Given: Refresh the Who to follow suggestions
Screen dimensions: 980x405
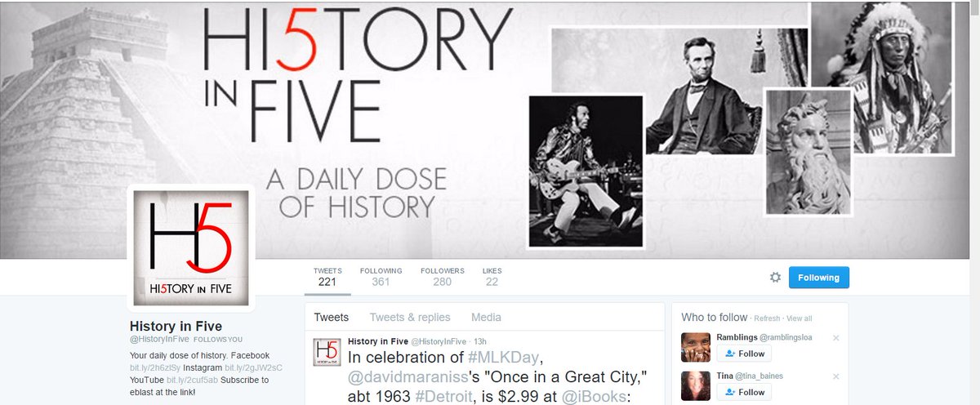Looking at the screenshot, I should click(767, 318).
